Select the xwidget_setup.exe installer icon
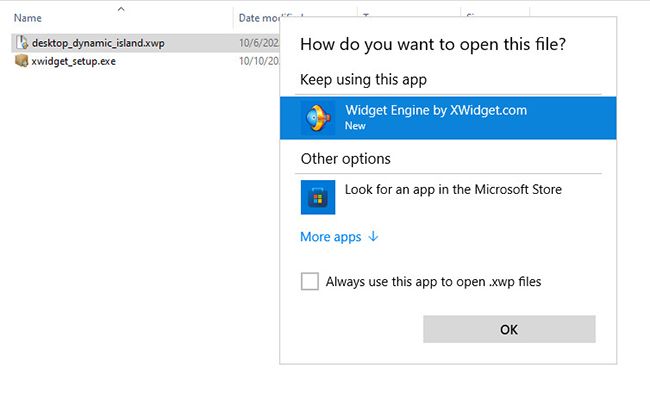Screen dimensions: 650x405 click(22, 61)
